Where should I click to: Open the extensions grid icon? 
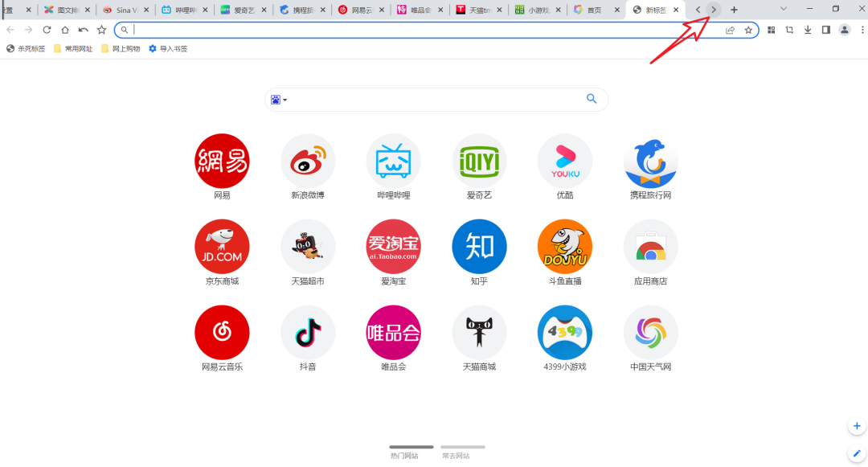(771, 30)
